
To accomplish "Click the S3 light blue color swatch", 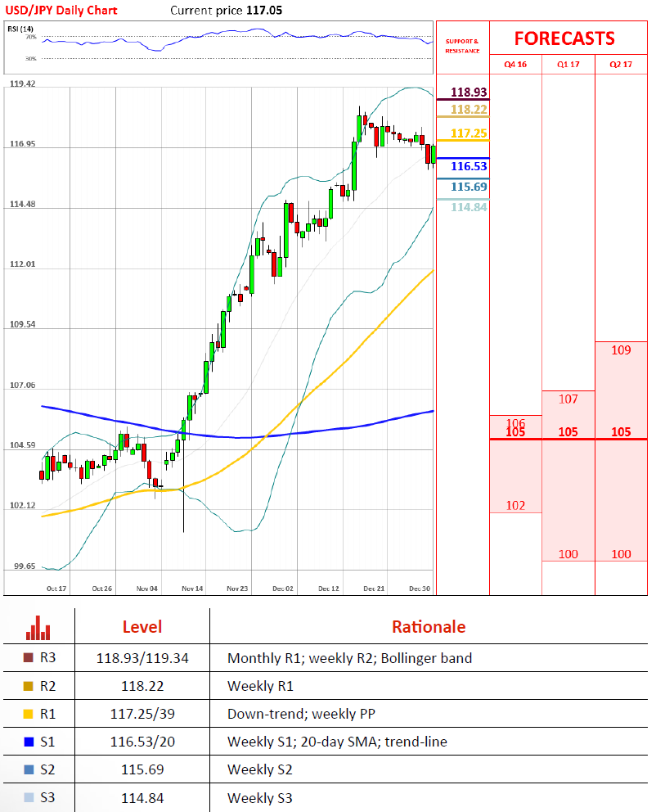I will (29, 797).
